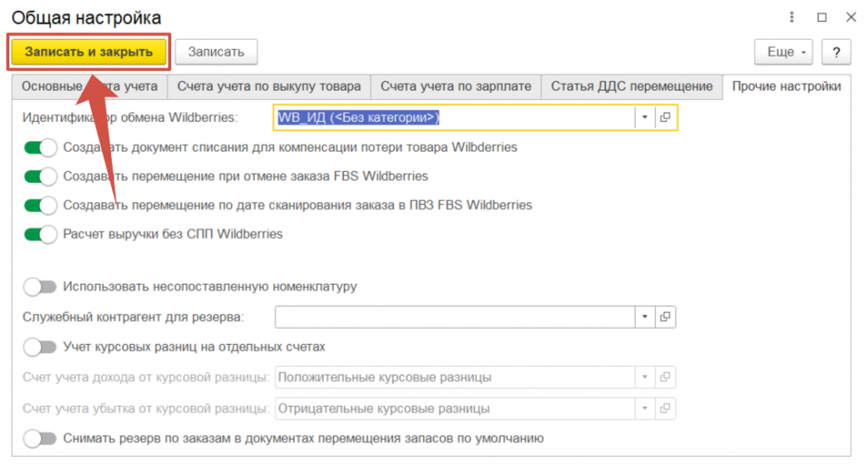
Task: Open form icon beside Служебный контрагент field
Action: [665, 317]
